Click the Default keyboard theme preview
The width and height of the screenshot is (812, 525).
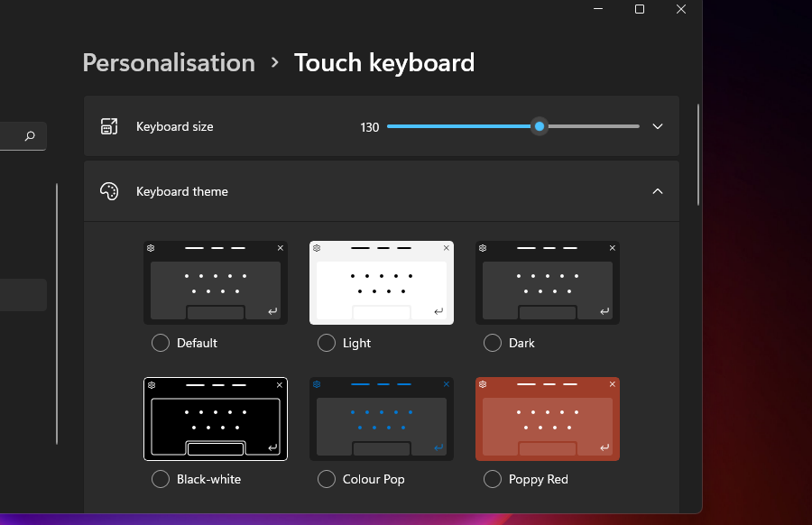click(x=216, y=282)
